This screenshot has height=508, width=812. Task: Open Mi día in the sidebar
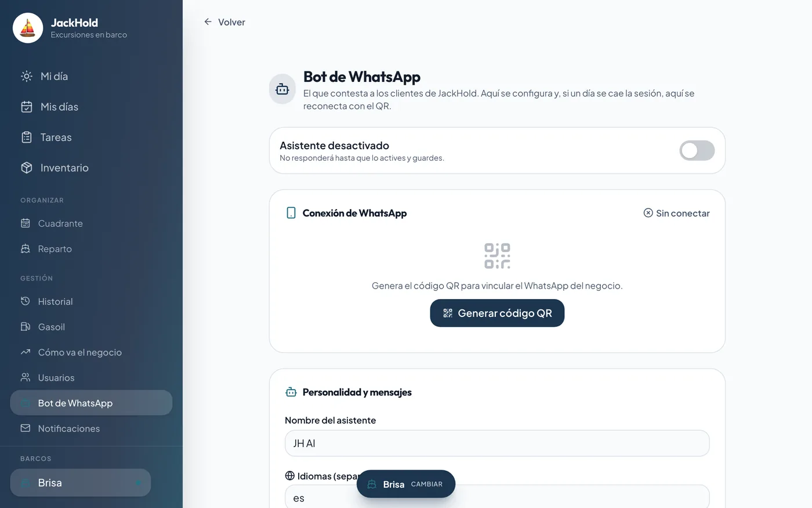coord(91,76)
